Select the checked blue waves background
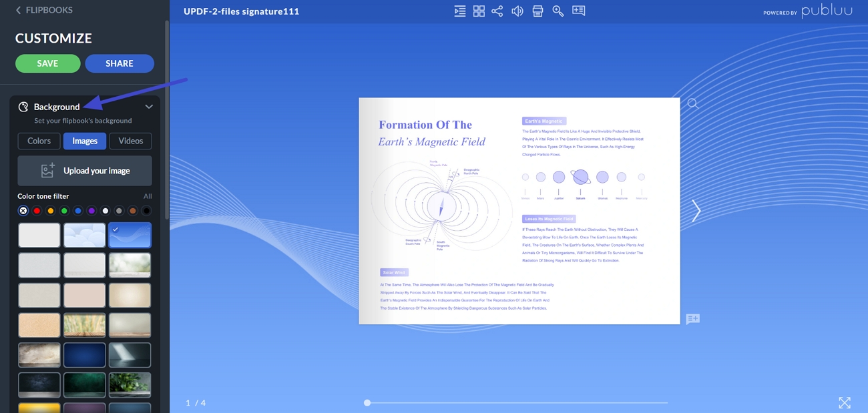This screenshot has height=413, width=868. (130, 235)
